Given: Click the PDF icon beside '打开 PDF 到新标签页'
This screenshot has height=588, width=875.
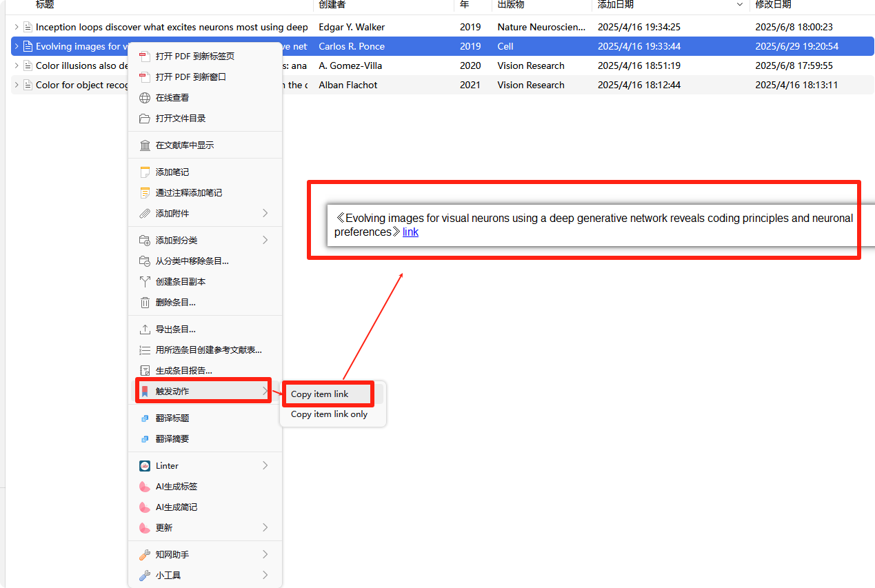Looking at the screenshot, I should point(145,57).
